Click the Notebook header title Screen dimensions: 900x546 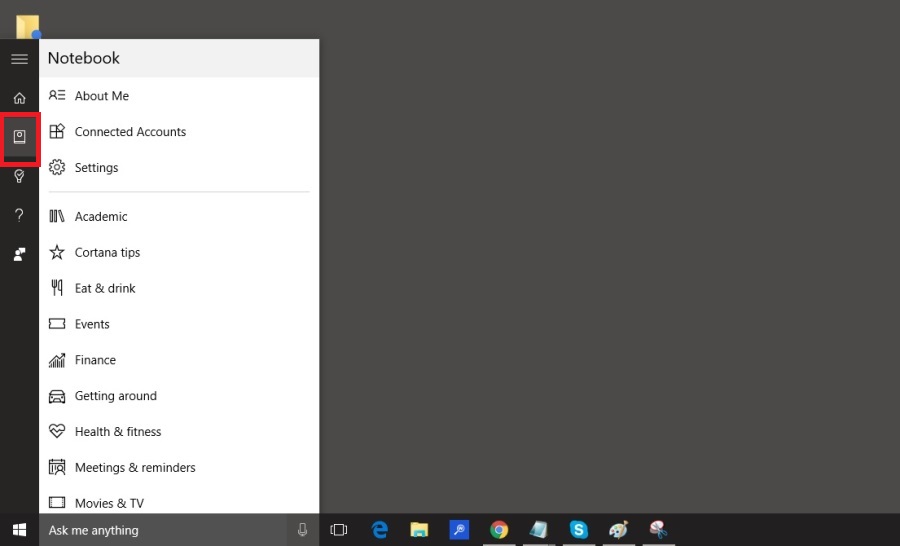click(84, 58)
